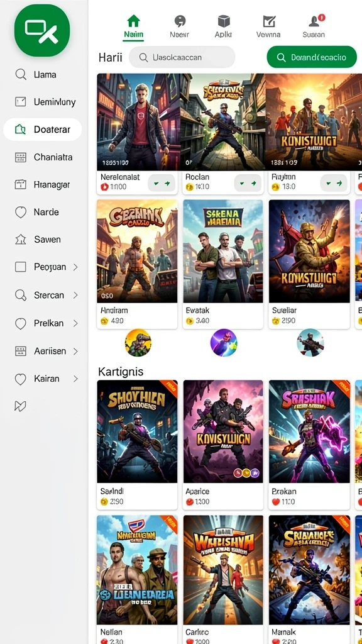
Task: Open Saven in the sidebar
Action: pyautogui.click(x=43, y=240)
